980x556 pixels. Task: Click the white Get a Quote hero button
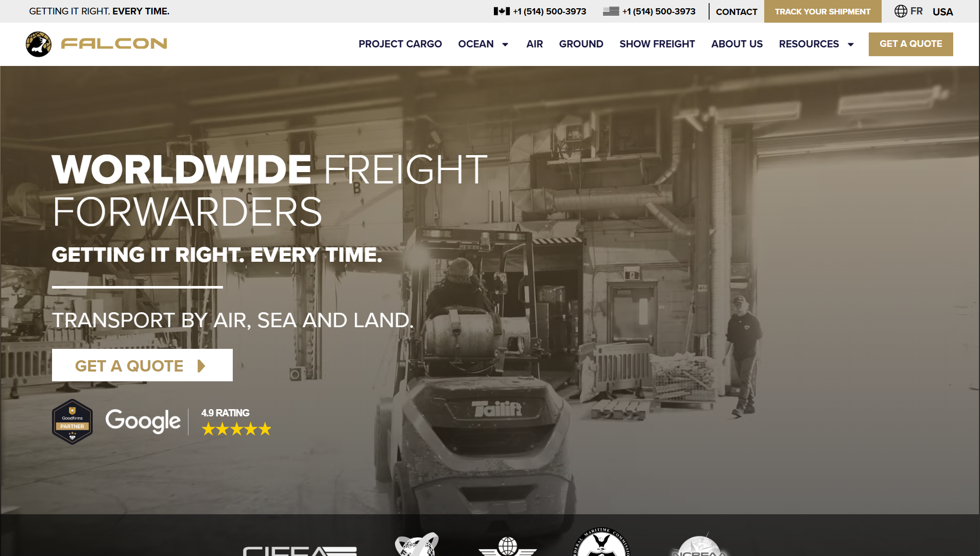coord(142,365)
